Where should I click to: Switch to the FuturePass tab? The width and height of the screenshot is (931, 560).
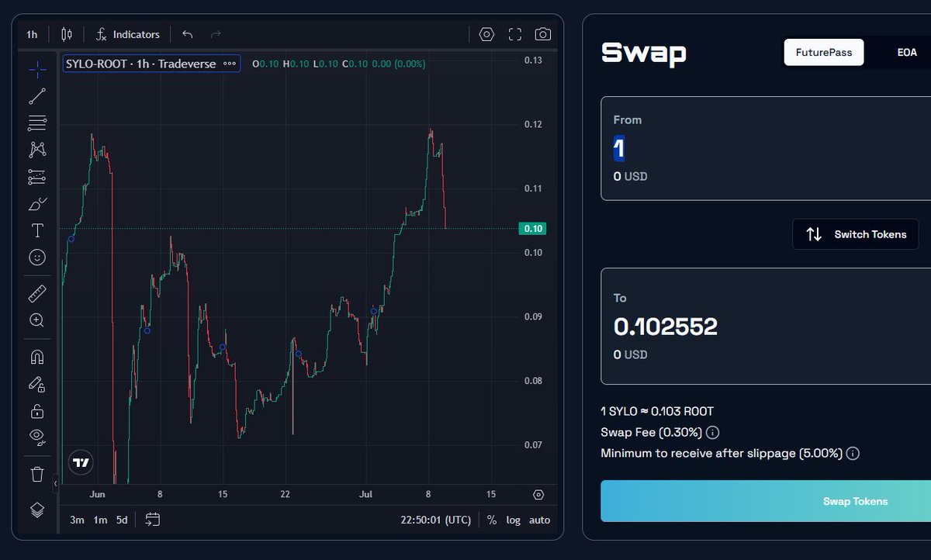(x=824, y=53)
